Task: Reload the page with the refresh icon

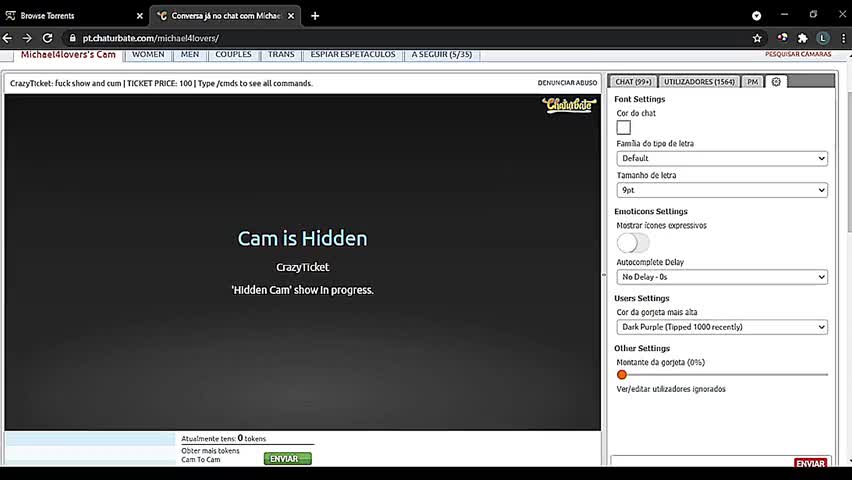Action: pos(48,38)
